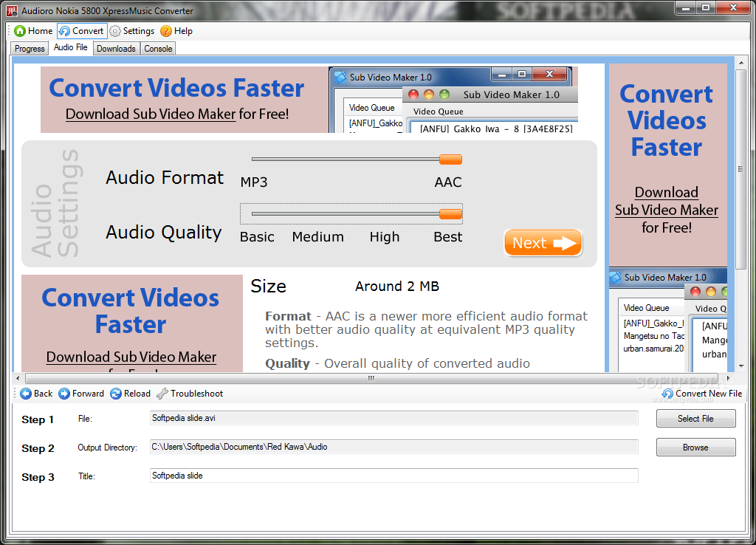The height and width of the screenshot is (545, 756).
Task: Click the Browse button
Action: [x=695, y=447]
